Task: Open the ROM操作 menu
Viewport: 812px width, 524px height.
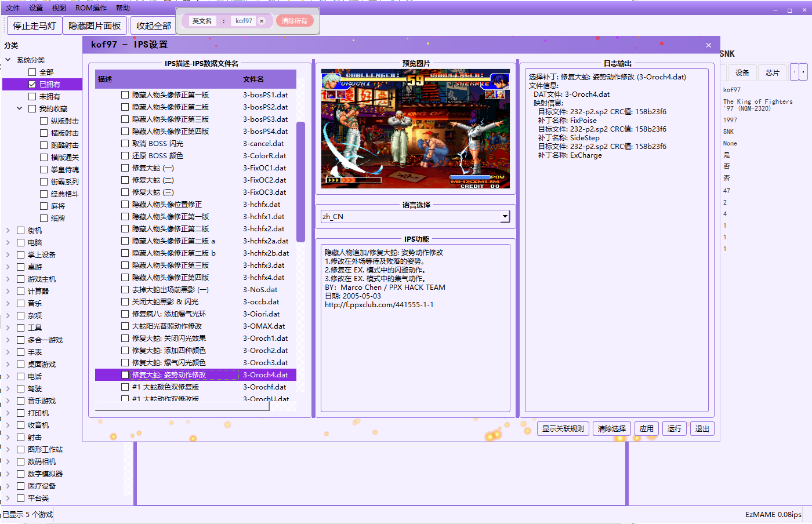Action: click(x=91, y=8)
